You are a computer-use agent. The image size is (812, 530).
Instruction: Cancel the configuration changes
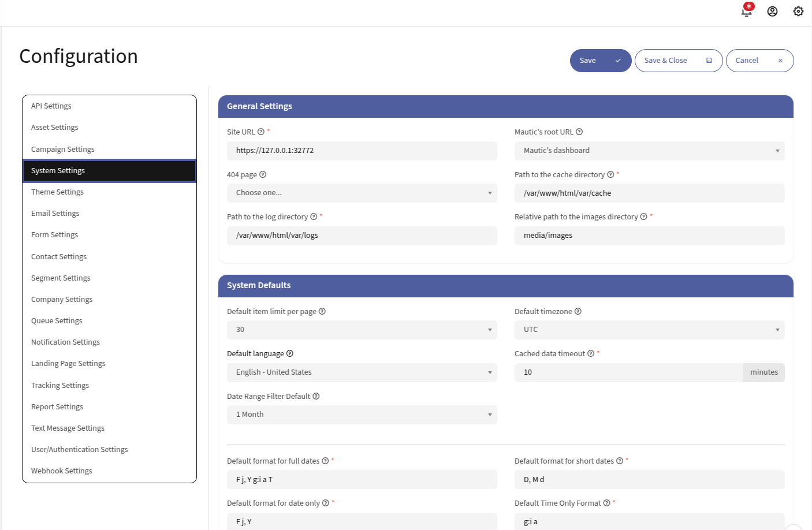pos(747,60)
